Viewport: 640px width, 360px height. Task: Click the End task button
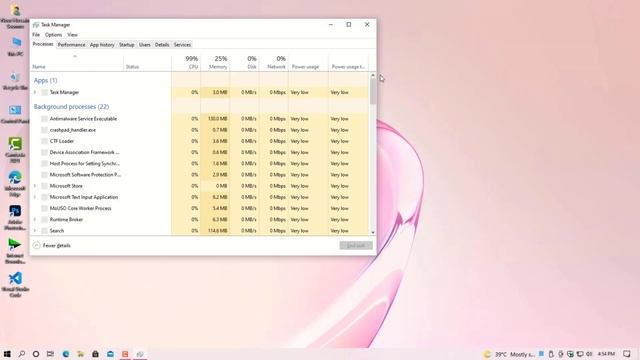pyautogui.click(x=356, y=245)
